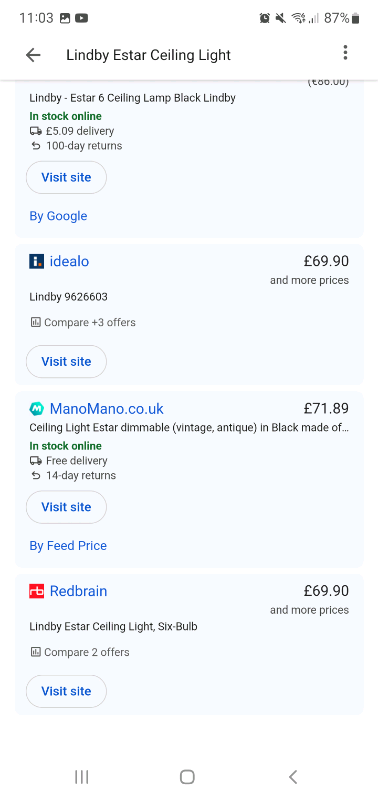Image resolution: width=378 pixels, height=800 pixels.
Task: Tap the Android home button icon
Action: point(187,777)
